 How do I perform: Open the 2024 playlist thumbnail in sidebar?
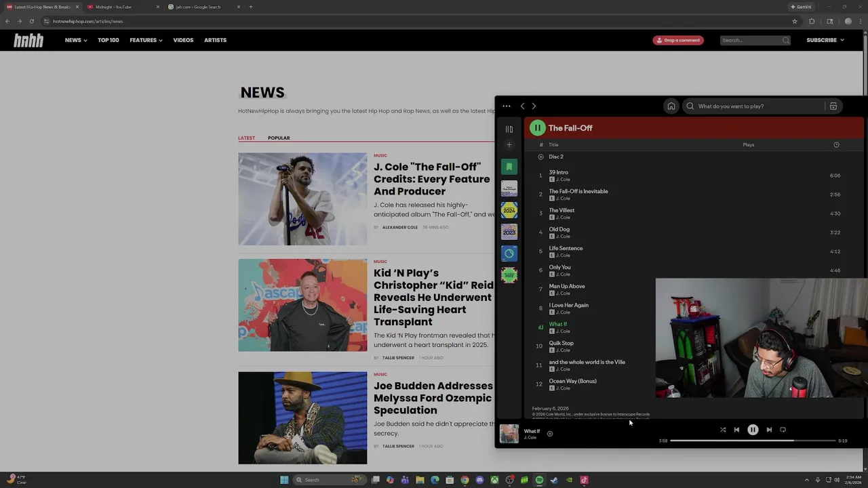[x=509, y=210]
